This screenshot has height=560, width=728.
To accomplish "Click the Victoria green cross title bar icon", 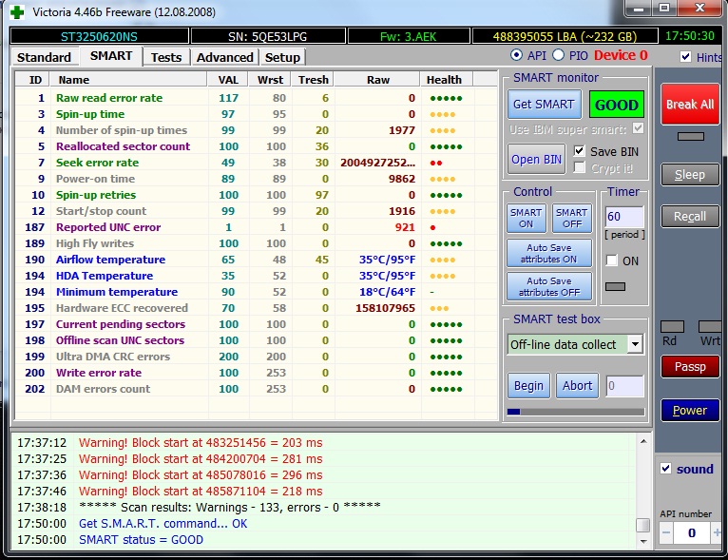I will (16, 11).
